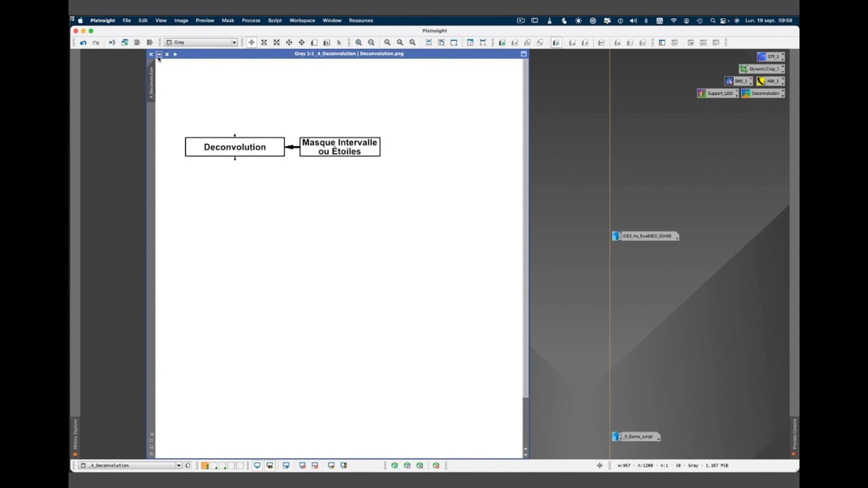
Task: Open the View menu
Action: point(161,20)
